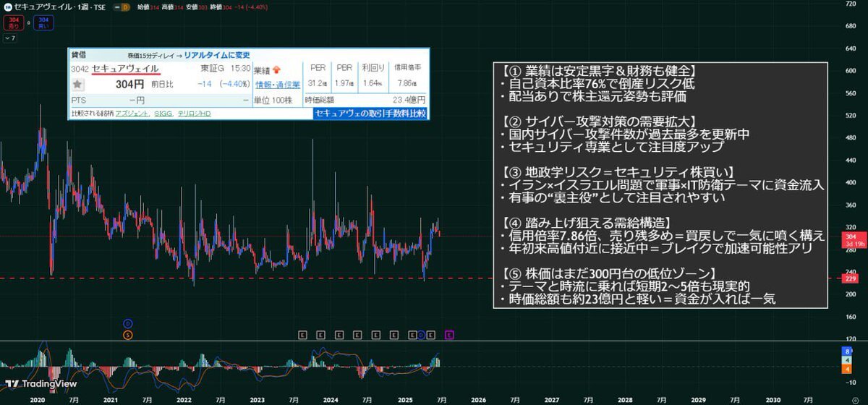Click the purple E earnings marker
The image size is (868, 405).
449,334
